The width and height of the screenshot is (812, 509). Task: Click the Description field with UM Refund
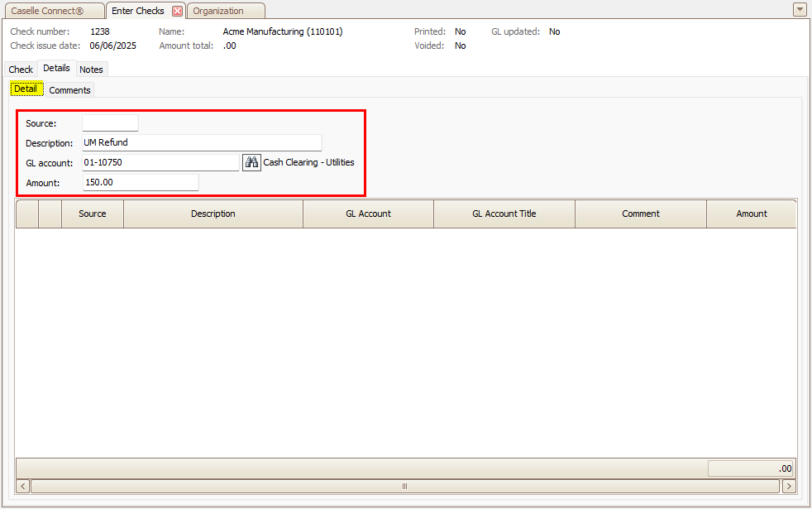[x=201, y=142]
